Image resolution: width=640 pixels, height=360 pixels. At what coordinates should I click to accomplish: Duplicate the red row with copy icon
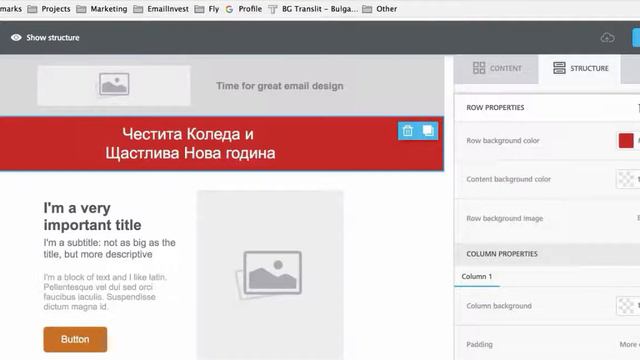point(428,131)
